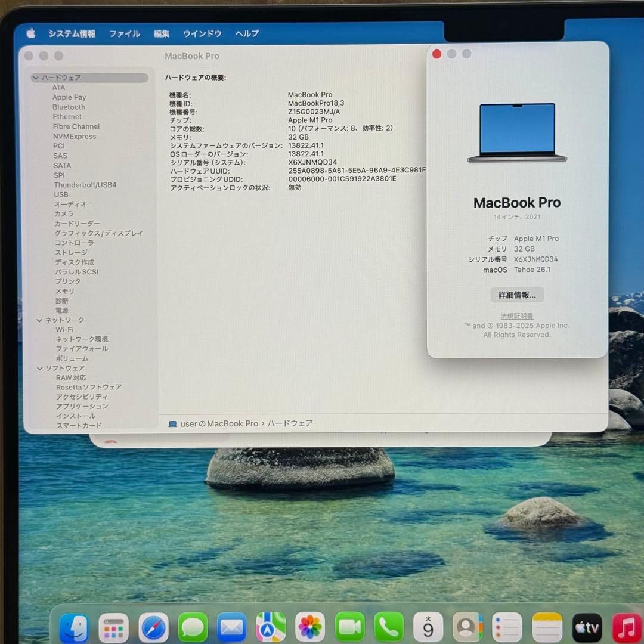This screenshot has width=644, height=644.
Task: Select Rosetta ソフトウェア in the sidebar
Action: [89, 388]
